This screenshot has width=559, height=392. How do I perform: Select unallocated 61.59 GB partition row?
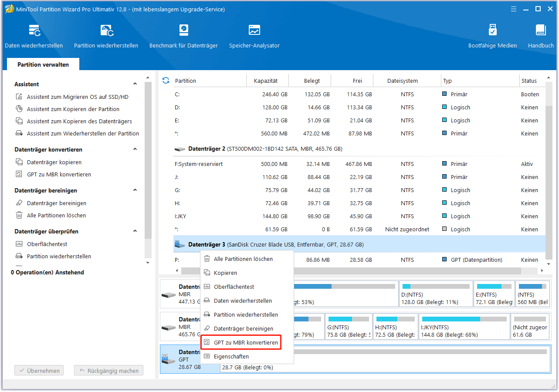coord(359,229)
